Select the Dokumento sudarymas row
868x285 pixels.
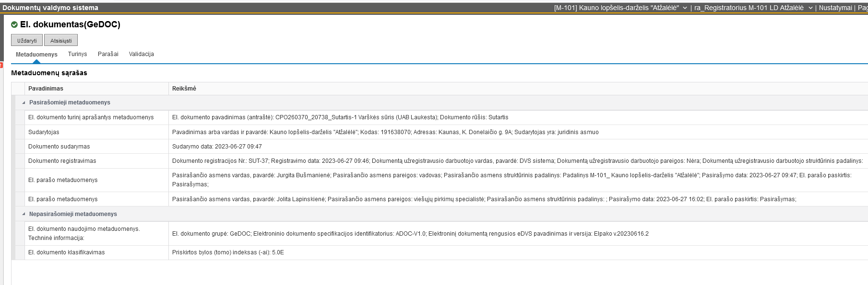pos(59,147)
